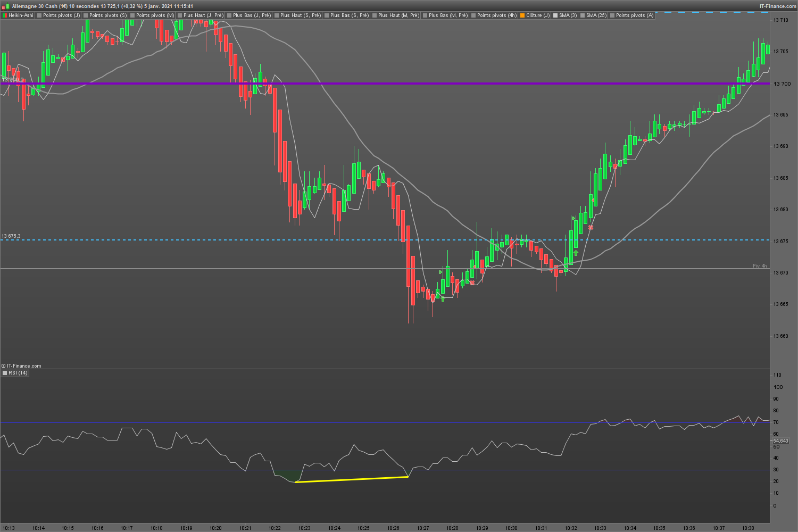Select the yellow divergence trend line on RSI
This screenshot has height=532, width=798.
pyautogui.click(x=352, y=479)
